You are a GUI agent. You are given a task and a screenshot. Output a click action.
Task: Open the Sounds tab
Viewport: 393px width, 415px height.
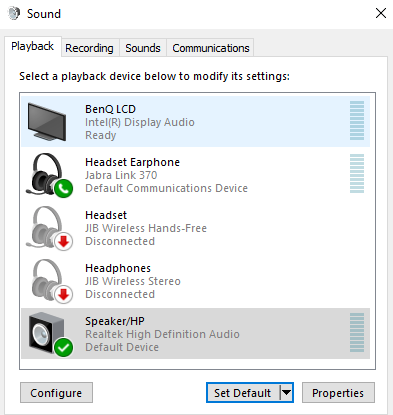(143, 48)
